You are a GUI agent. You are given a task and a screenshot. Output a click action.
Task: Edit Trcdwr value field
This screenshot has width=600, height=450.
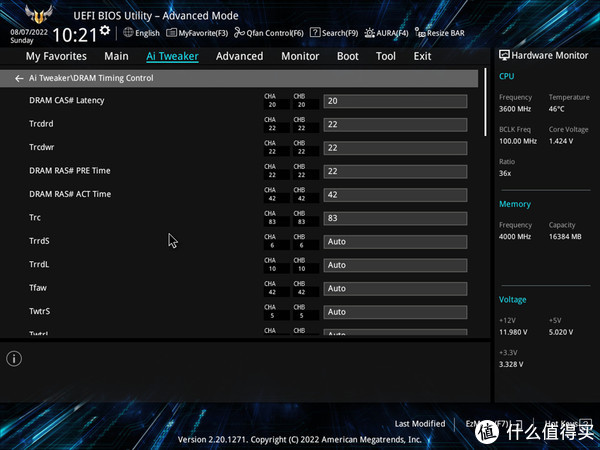click(395, 148)
